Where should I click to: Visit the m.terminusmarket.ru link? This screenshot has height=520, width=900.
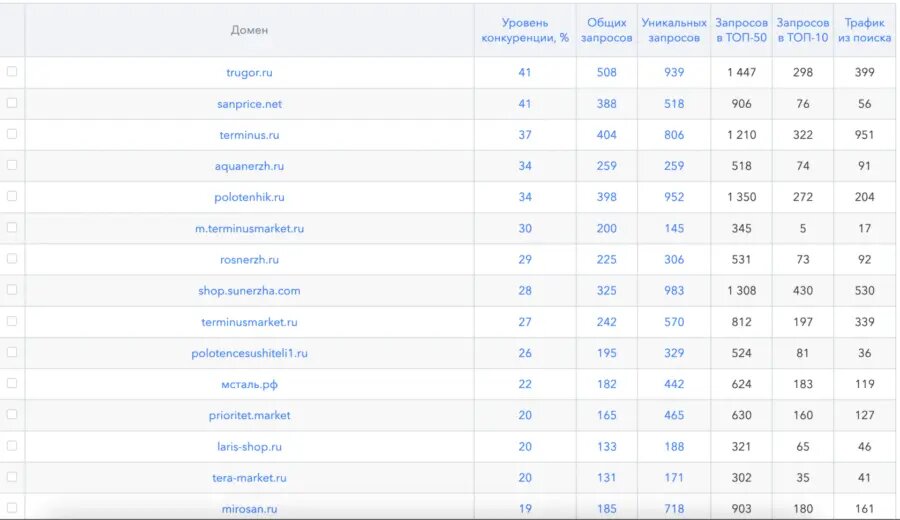[249, 228]
